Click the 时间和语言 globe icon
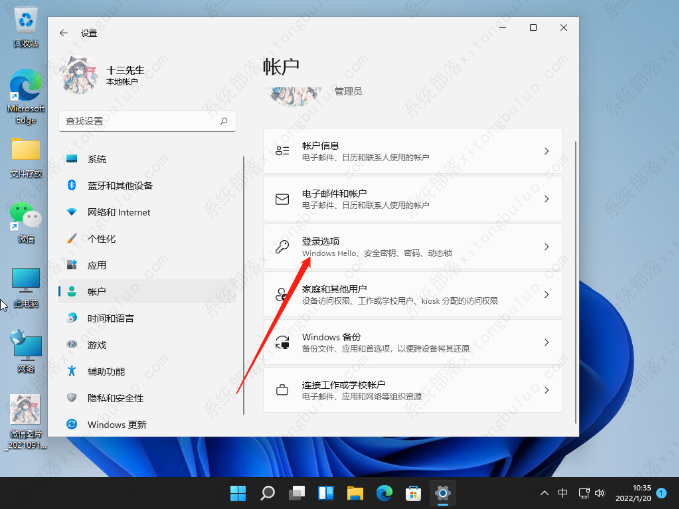 coord(71,318)
